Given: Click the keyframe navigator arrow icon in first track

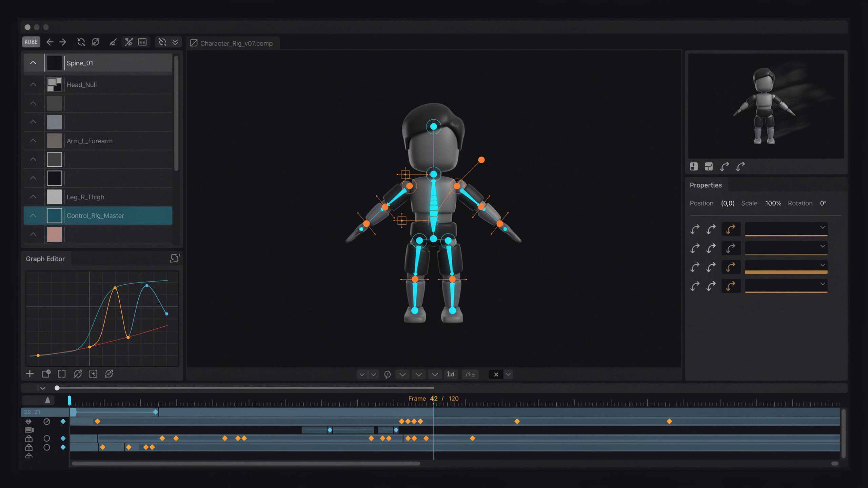Looking at the screenshot, I should tap(28, 422).
